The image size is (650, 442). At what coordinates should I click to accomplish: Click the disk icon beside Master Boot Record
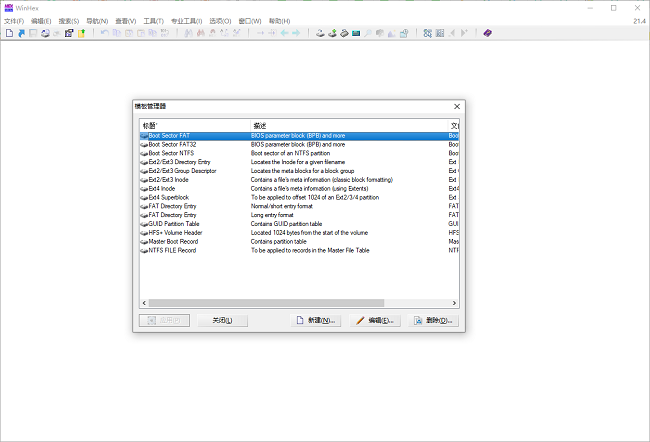click(144, 241)
